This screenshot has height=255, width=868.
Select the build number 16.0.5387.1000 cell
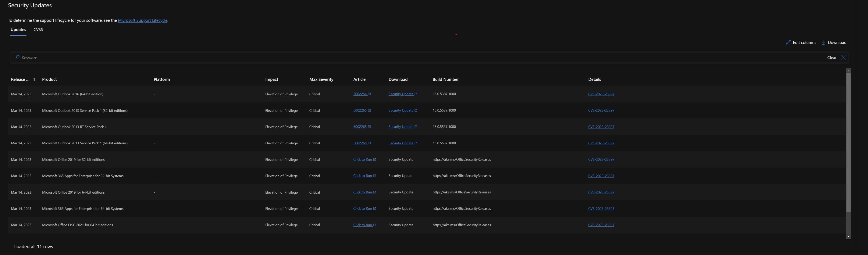point(444,94)
